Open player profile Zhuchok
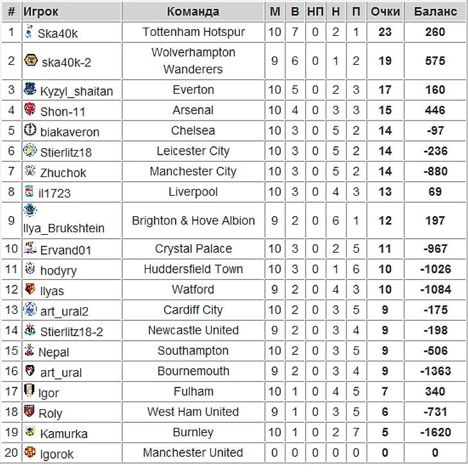The height and width of the screenshot is (476, 468). (x=63, y=173)
